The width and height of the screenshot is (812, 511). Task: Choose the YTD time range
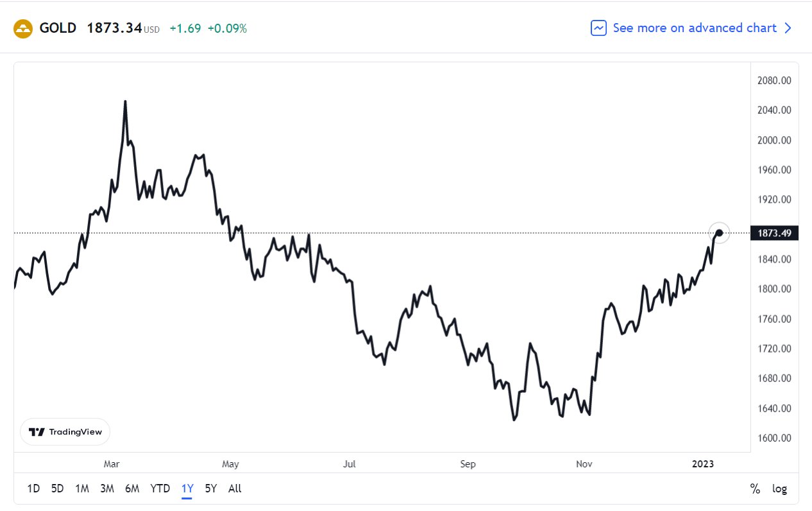pyautogui.click(x=160, y=489)
